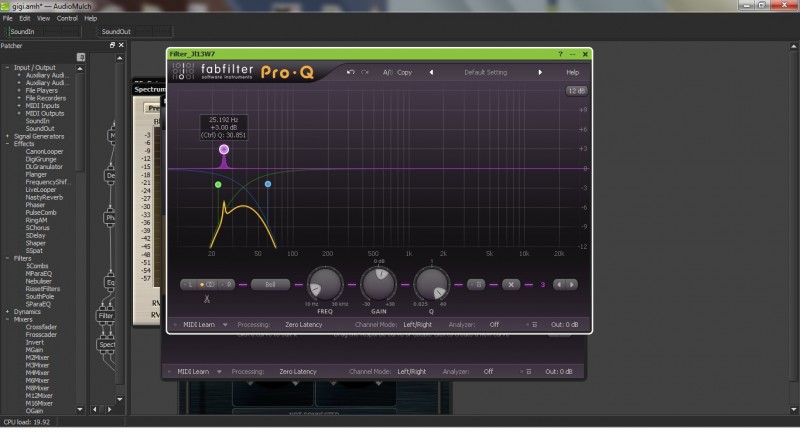
Task: Select the Spect node in patch graph
Action: coord(107,344)
